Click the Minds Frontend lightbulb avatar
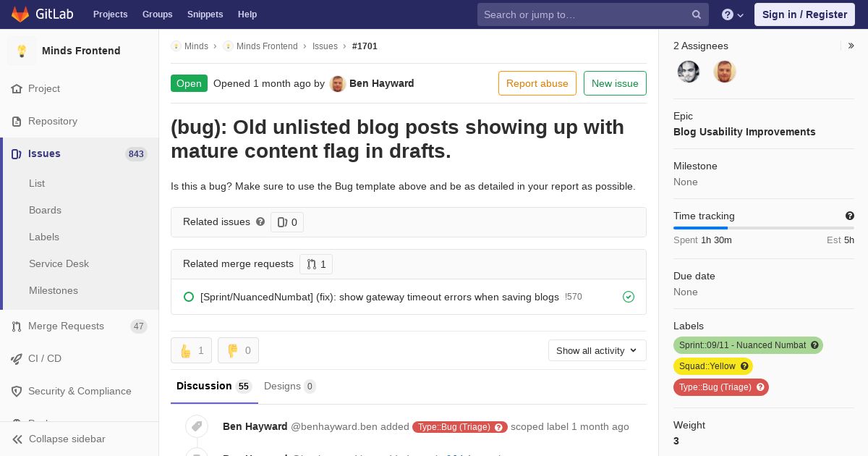Viewport: 868px width, 456px height. [x=22, y=51]
